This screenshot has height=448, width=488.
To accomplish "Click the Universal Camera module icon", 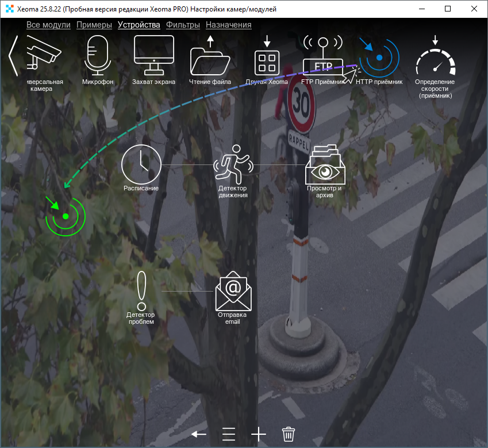I will pos(43,55).
